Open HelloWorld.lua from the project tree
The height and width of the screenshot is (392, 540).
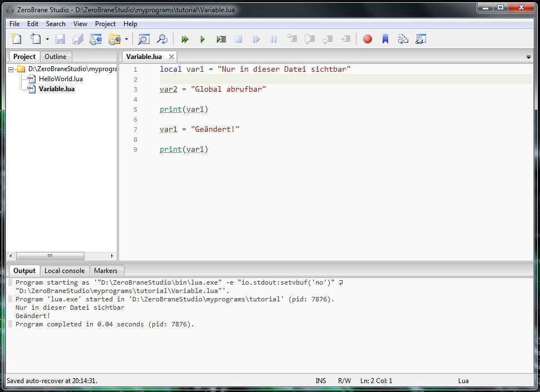61,78
